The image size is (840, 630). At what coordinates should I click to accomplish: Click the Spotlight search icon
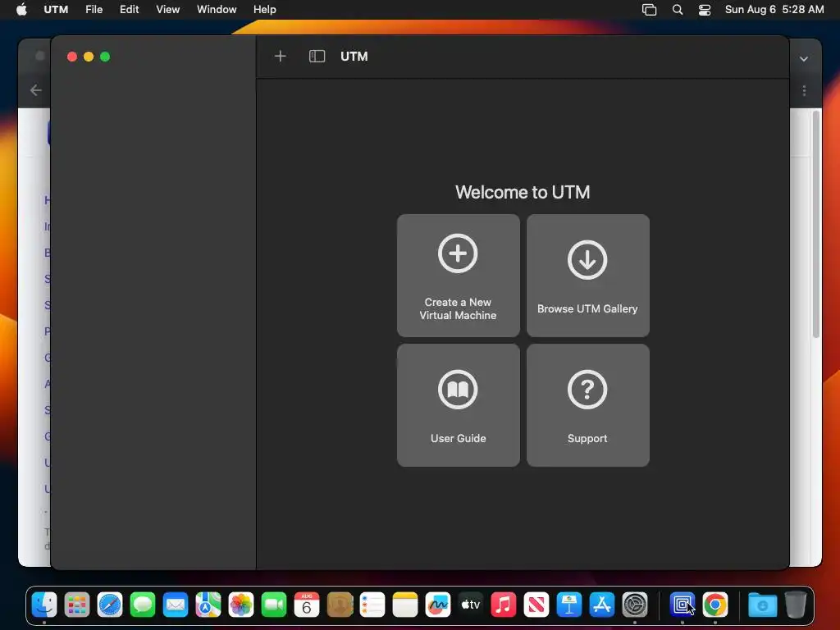click(x=677, y=10)
